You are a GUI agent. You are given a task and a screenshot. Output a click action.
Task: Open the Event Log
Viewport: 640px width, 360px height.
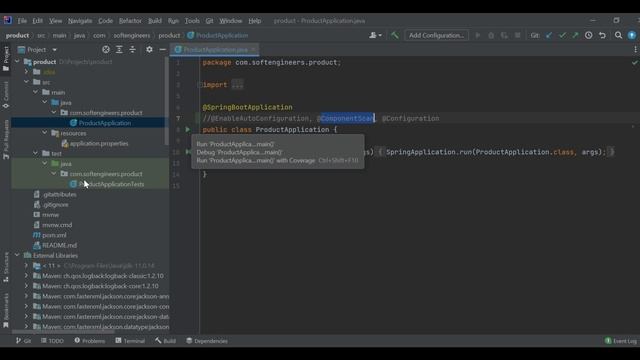621,341
